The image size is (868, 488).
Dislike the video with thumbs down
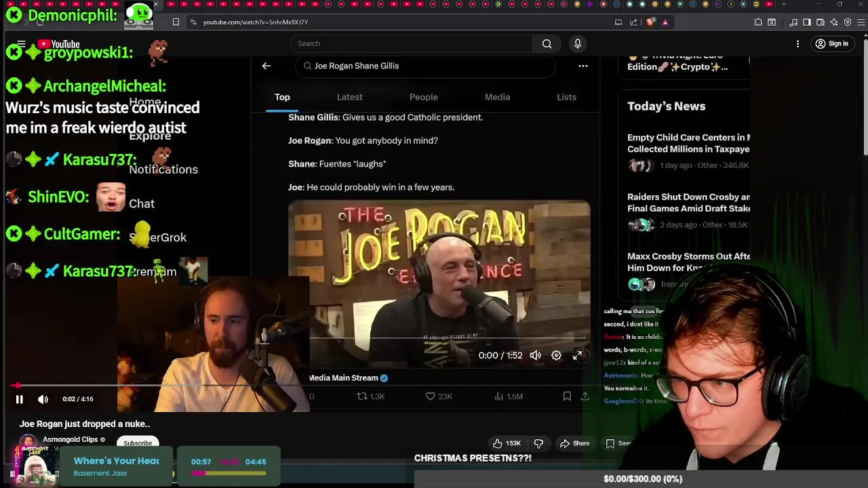tap(538, 443)
